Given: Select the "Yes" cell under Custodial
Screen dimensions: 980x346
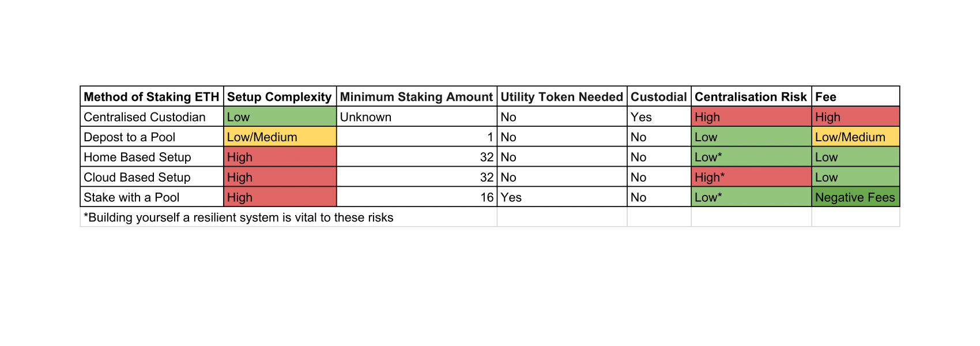Looking at the screenshot, I should tap(658, 117).
